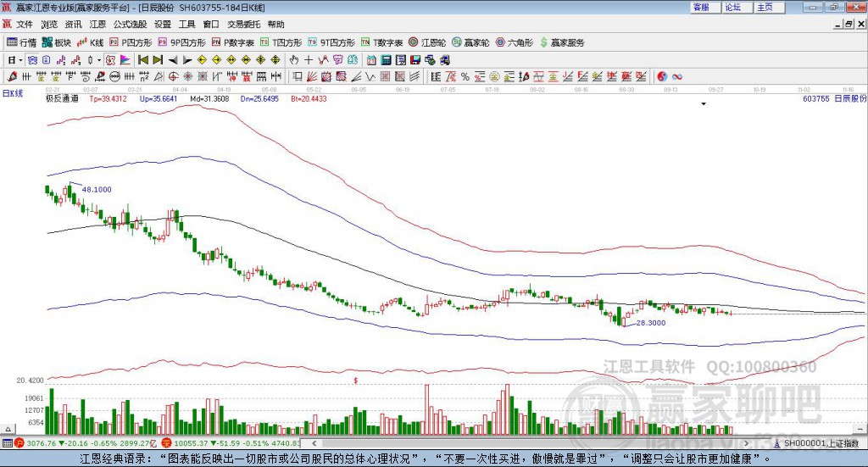
Task: Click horizontal scrollbar left arrow
Action: point(314,443)
